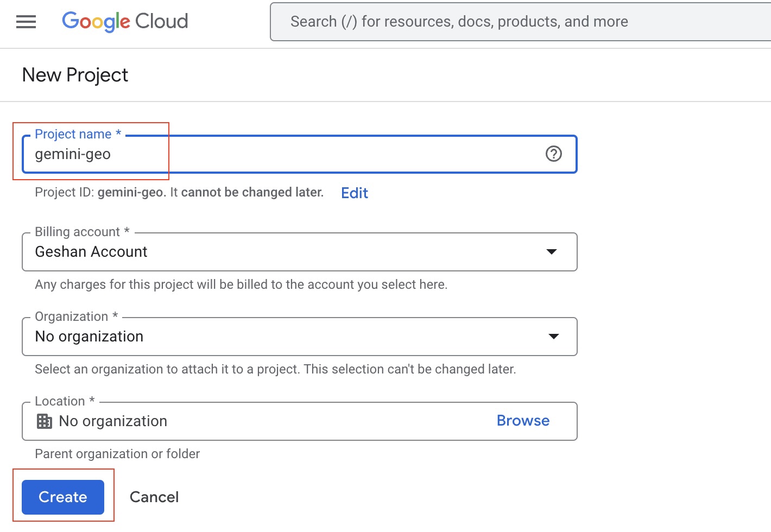Click the asterisk beside Project name label
The width and height of the screenshot is (771, 532).
[x=118, y=133]
